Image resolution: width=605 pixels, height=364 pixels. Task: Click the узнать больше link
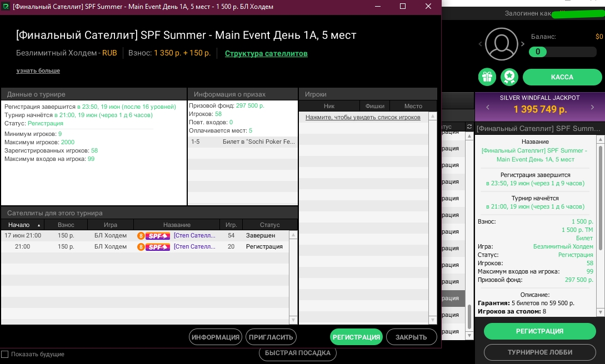pyautogui.click(x=38, y=71)
